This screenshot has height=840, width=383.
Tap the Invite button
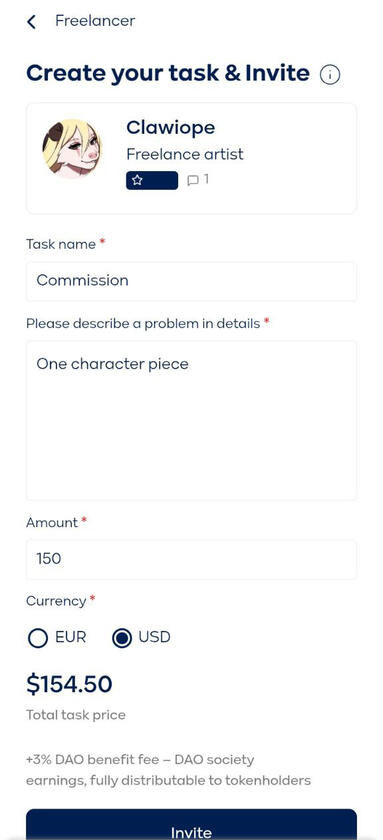point(191,824)
